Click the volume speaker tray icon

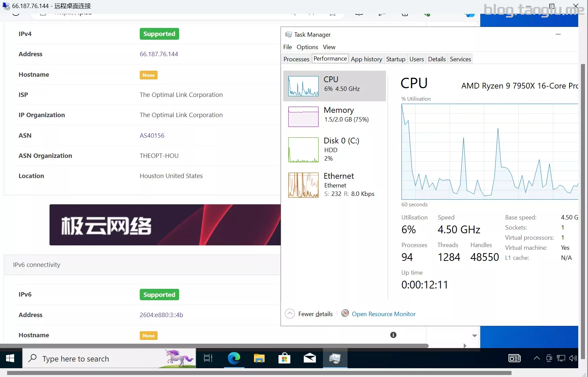coord(573,358)
